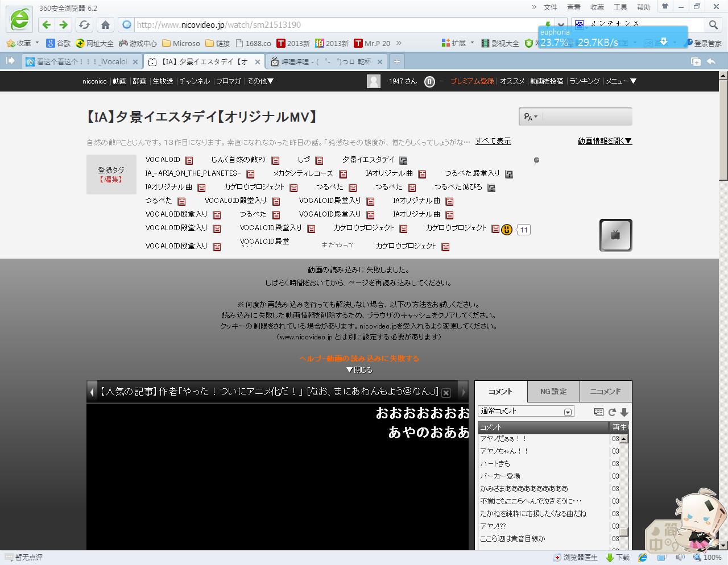Click the undo closed tab arrow icon

[711, 61]
